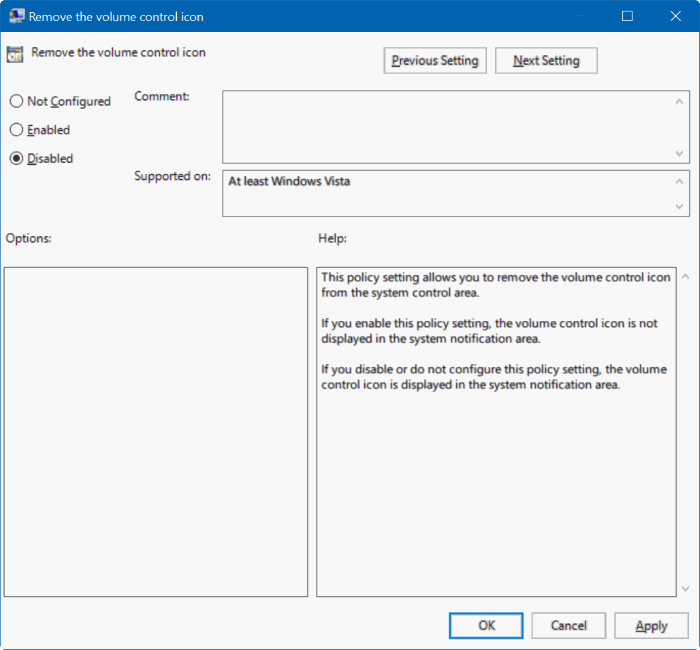The image size is (700, 650).
Task: Maximize the policy dialog window
Action: (627, 16)
